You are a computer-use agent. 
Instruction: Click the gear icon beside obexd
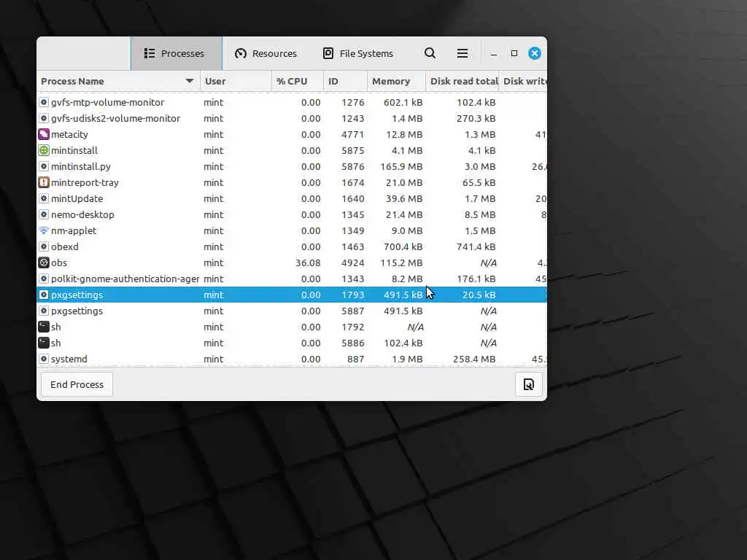tap(44, 246)
